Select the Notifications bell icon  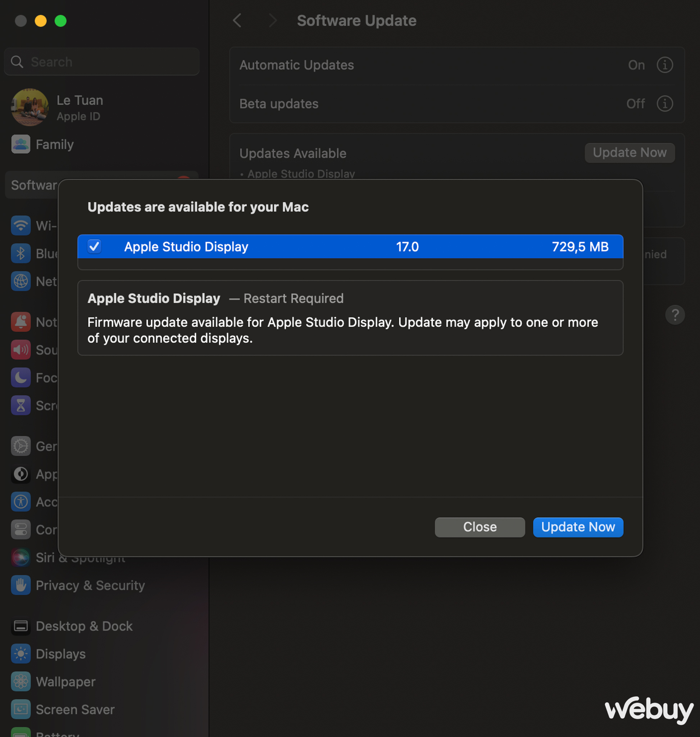[x=21, y=322]
